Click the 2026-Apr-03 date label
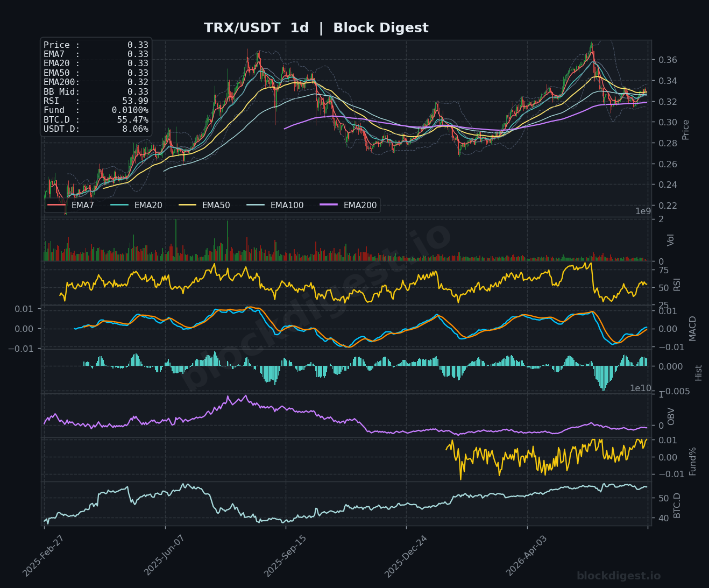Viewport: 709px width, 588px height. pyautogui.click(x=527, y=556)
